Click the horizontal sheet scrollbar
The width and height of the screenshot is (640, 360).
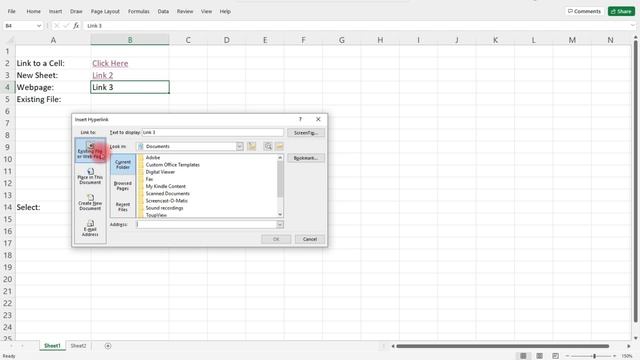[502, 346]
